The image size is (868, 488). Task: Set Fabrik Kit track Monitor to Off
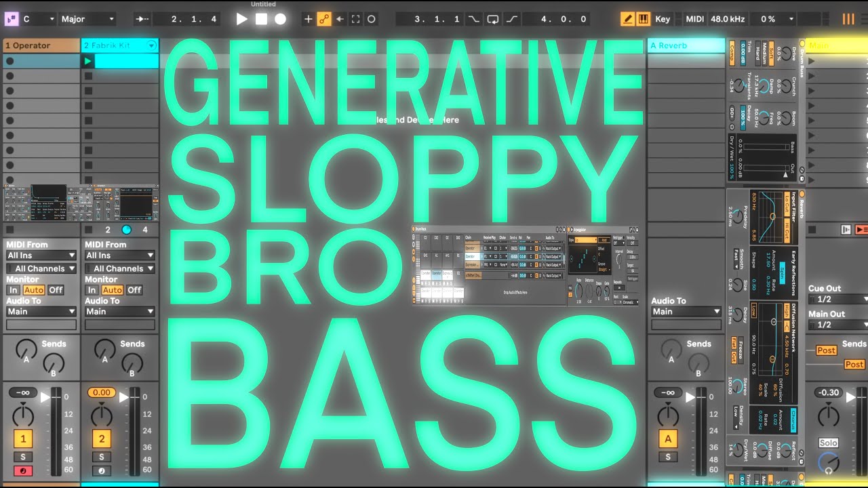click(134, 289)
